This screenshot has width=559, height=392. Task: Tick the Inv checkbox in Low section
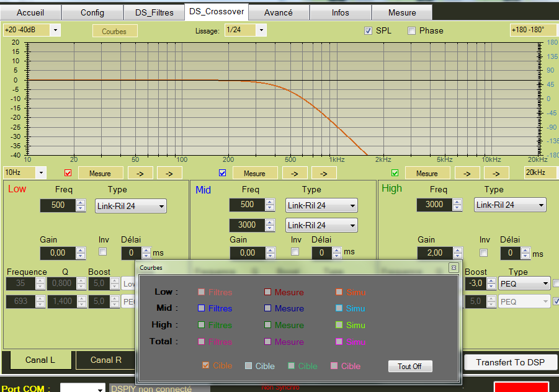pos(103,252)
